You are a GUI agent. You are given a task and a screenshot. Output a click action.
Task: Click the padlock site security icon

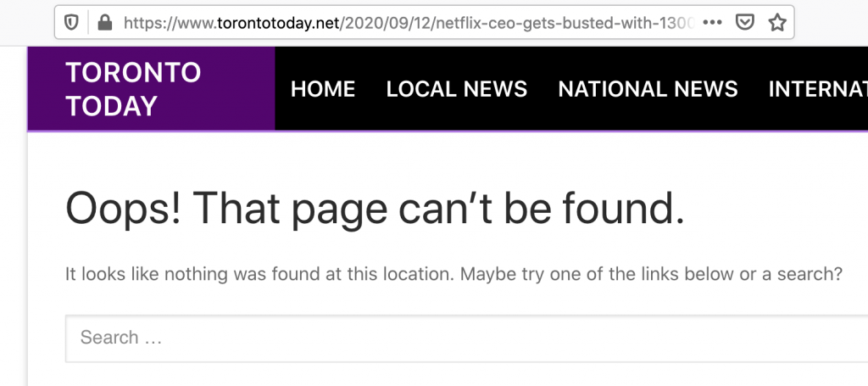pos(104,23)
